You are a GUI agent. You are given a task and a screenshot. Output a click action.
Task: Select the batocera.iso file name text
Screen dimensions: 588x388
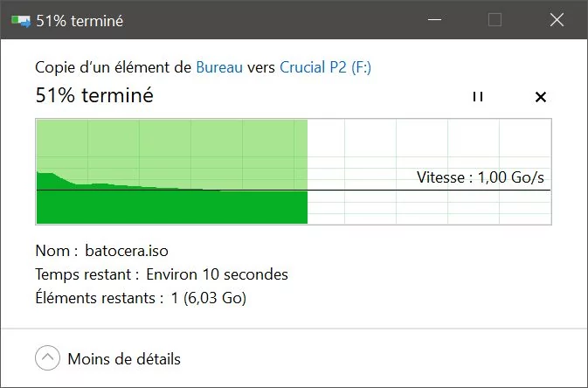(x=127, y=251)
